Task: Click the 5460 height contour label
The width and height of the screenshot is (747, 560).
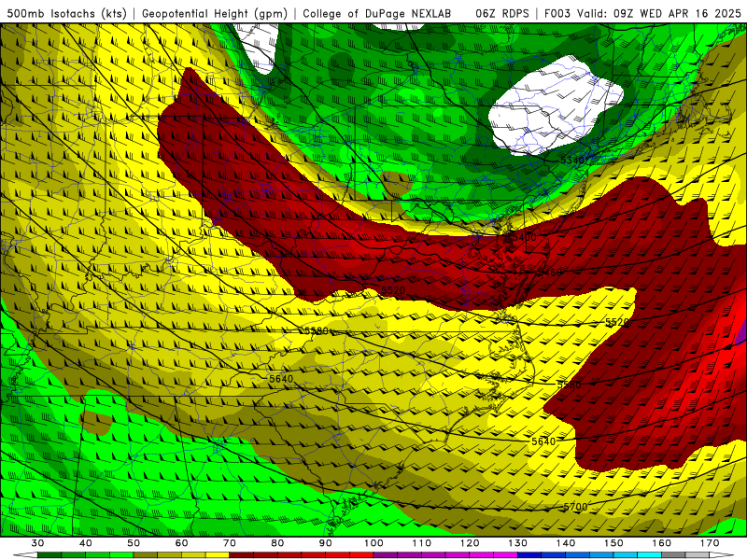Action: 549,273
